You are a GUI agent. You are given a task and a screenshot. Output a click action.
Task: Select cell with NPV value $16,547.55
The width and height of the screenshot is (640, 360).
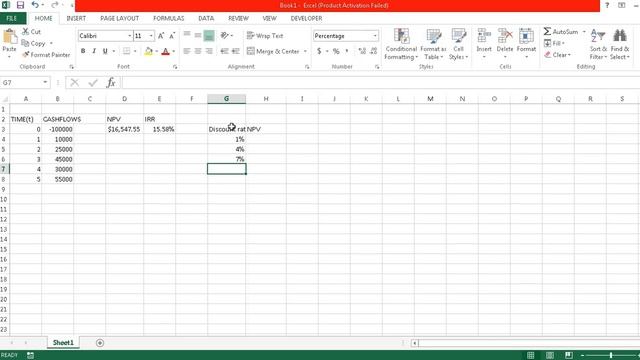pos(124,129)
